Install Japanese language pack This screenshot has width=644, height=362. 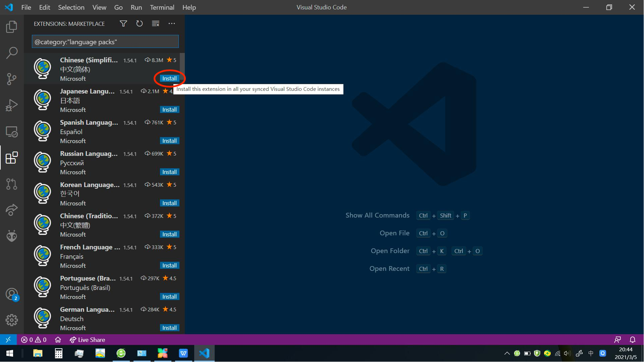tap(169, 110)
